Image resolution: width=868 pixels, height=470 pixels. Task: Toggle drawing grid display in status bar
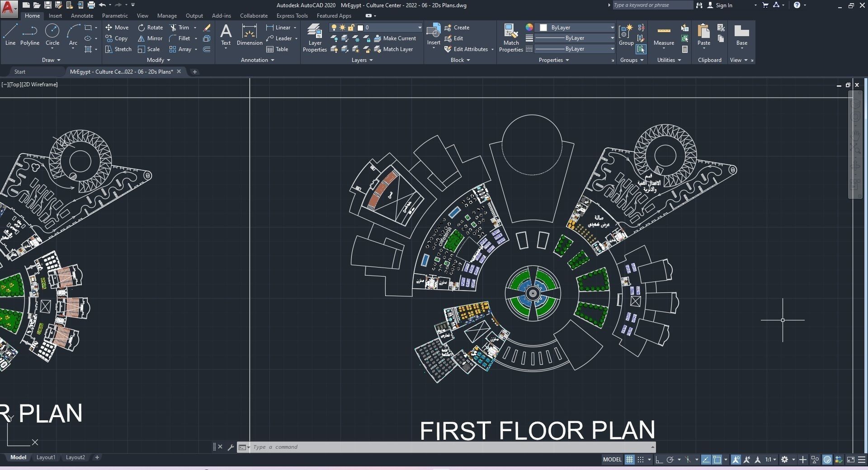click(x=629, y=460)
